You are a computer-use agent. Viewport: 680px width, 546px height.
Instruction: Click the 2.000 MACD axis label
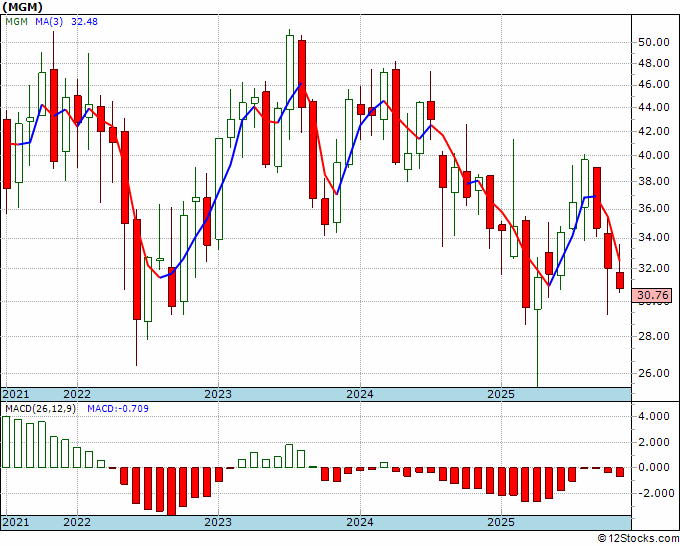coord(656,442)
